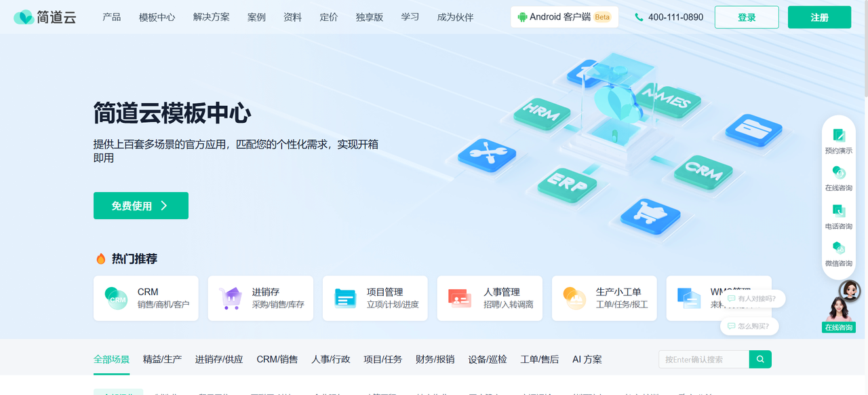This screenshot has height=395, width=868.
Task: Click the 电话咨询 sidebar icon
Action: pos(839,211)
